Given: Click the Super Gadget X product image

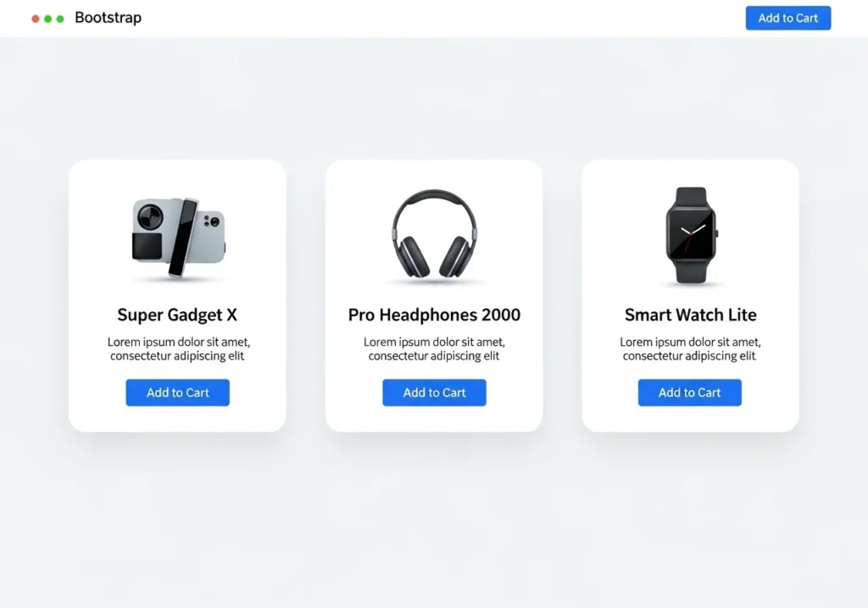Looking at the screenshot, I should point(178,237).
